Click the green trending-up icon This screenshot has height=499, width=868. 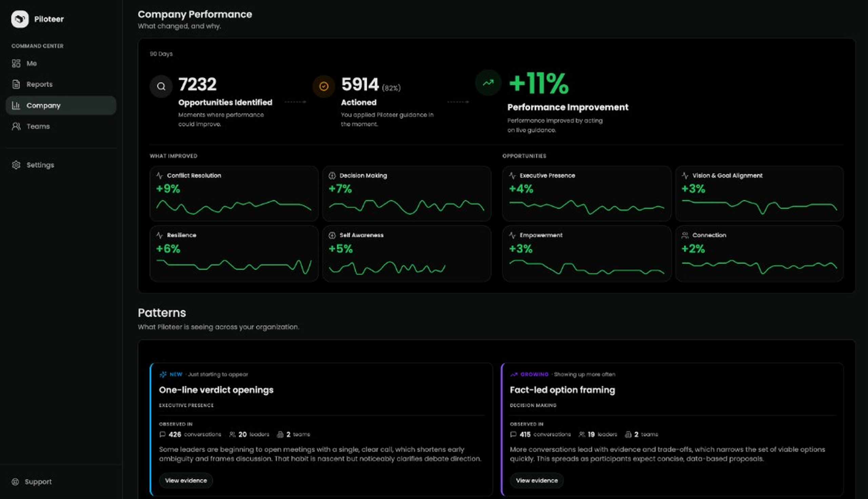point(488,83)
